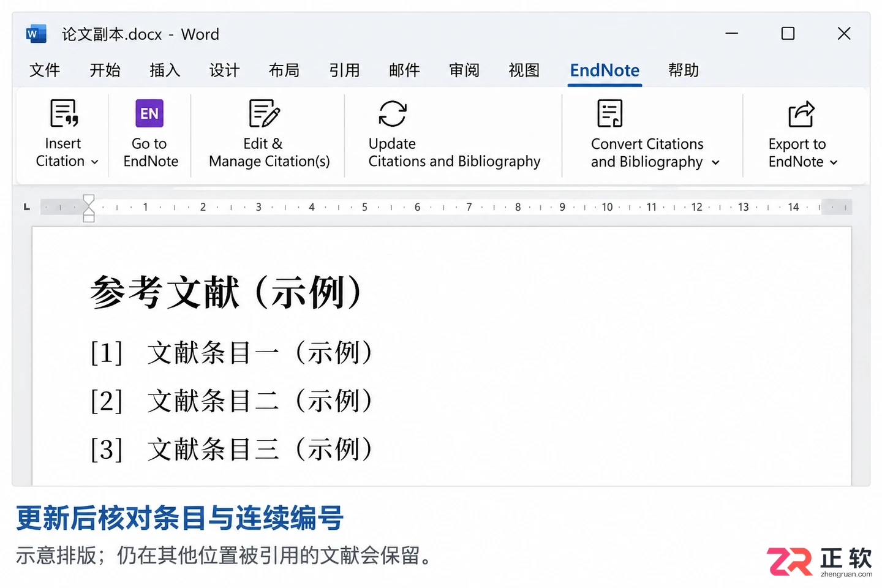Click the Edit & Manage Citation(s) label
882x588 pixels.
269,153
